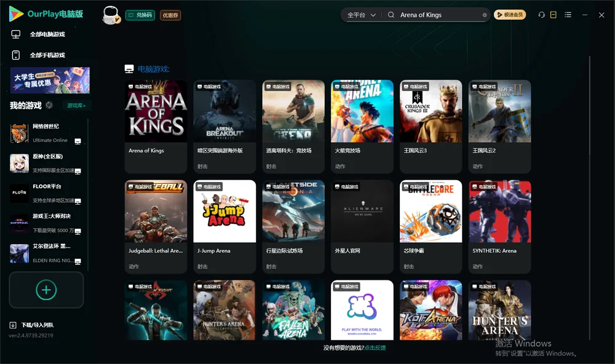Open the 外星人官网 Alienware card
This screenshot has height=364, width=615.
pos(362,227)
